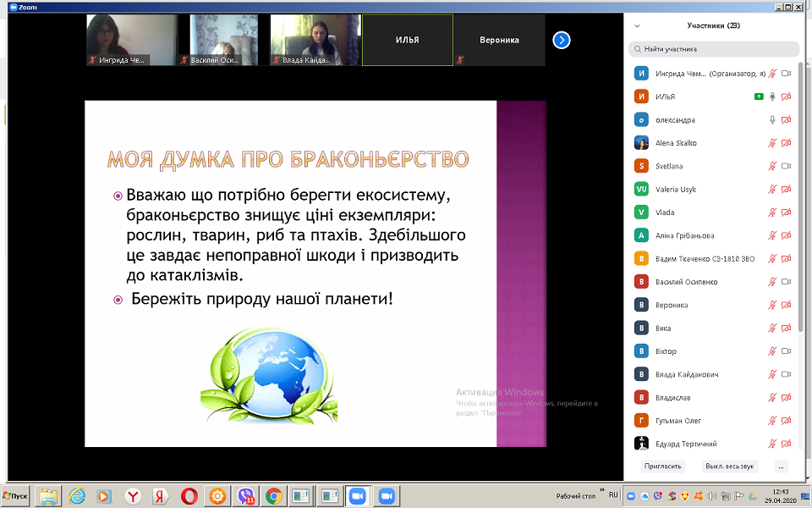The width and height of the screenshot is (812, 508).
Task: Select Влада Кайданович's video thumbnail
Action: [x=315, y=40]
